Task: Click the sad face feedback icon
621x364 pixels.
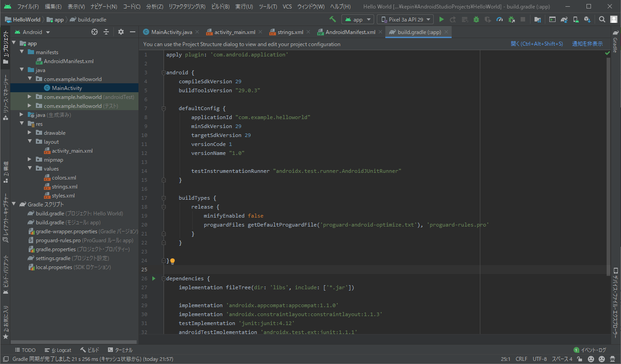Action: (601, 359)
